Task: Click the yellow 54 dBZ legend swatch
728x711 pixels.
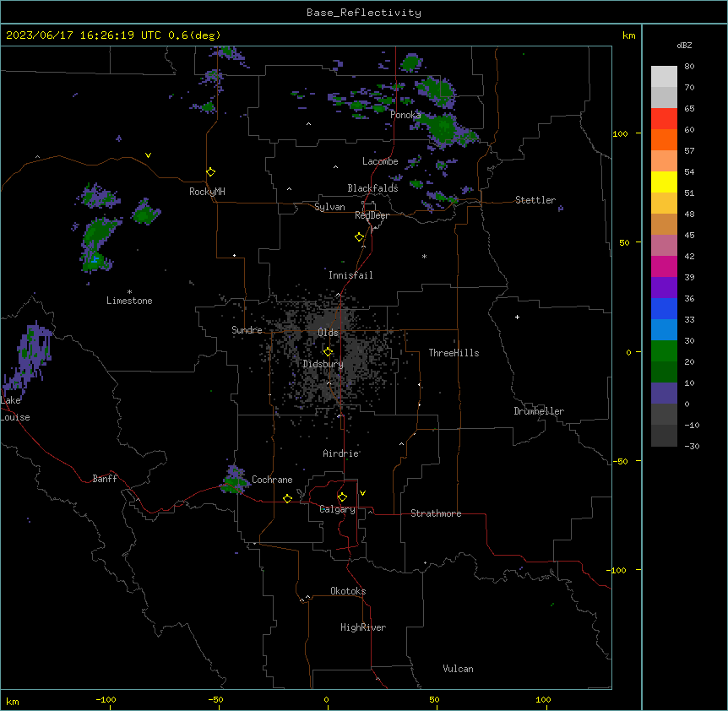Action: click(664, 182)
